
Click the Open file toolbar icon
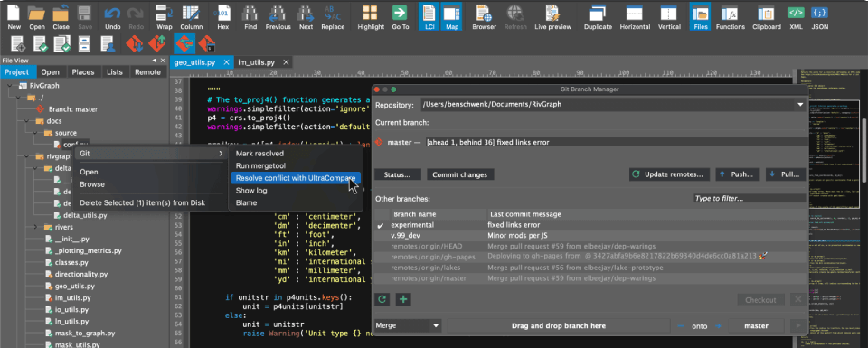coord(37,17)
